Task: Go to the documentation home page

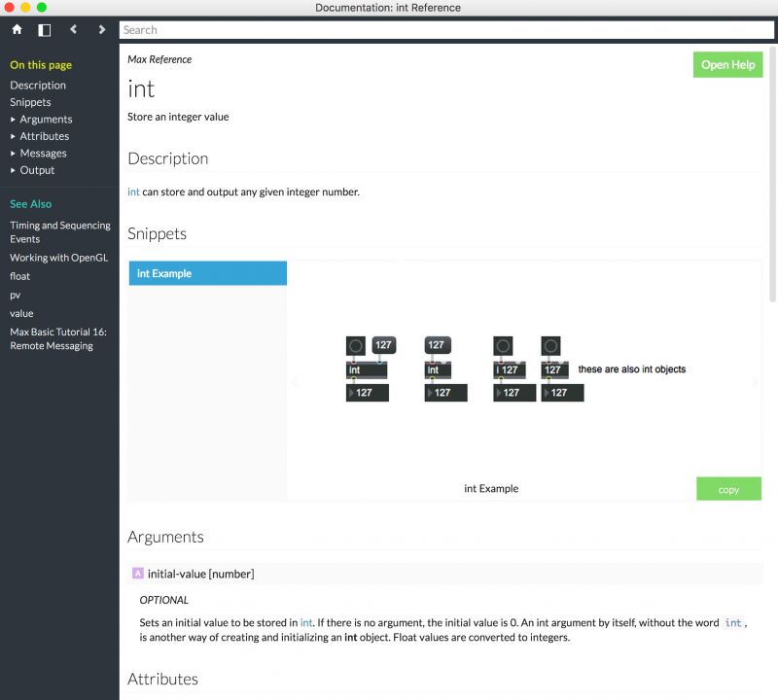Action: [17, 30]
